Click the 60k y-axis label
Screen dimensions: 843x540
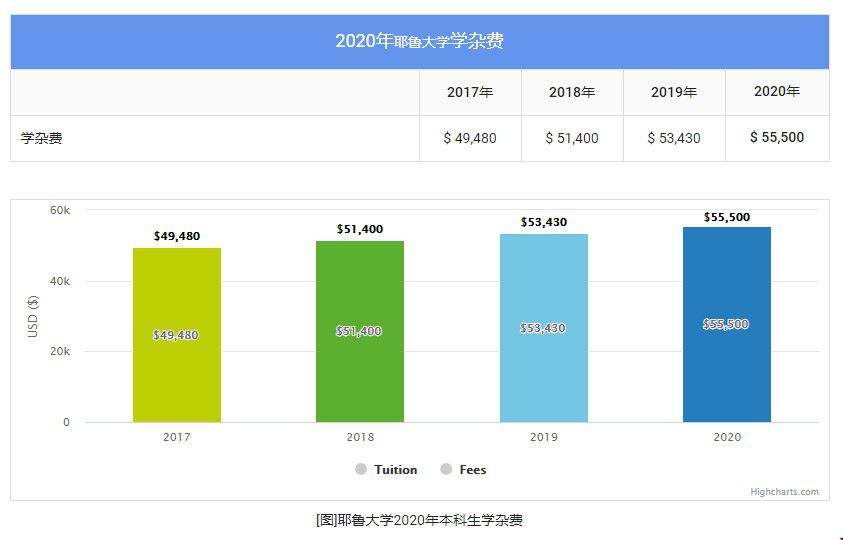click(x=60, y=210)
